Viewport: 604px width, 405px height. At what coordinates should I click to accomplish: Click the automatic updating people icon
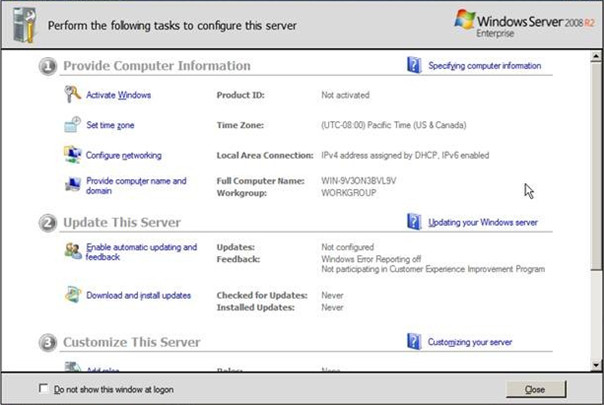click(72, 251)
